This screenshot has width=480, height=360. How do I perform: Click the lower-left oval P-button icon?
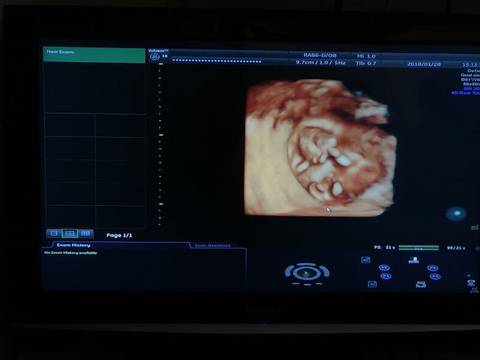pyautogui.click(x=386, y=276)
